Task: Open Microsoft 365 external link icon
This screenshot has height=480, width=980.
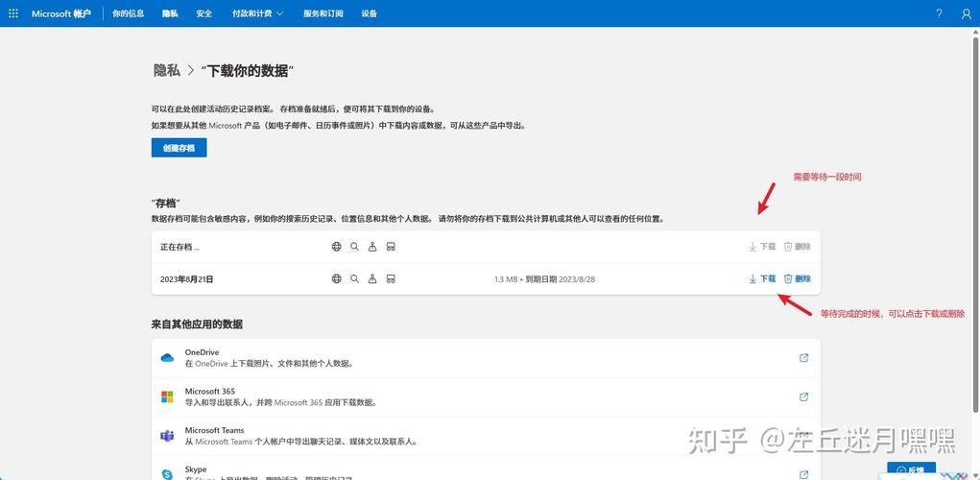Action: (803, 396)
